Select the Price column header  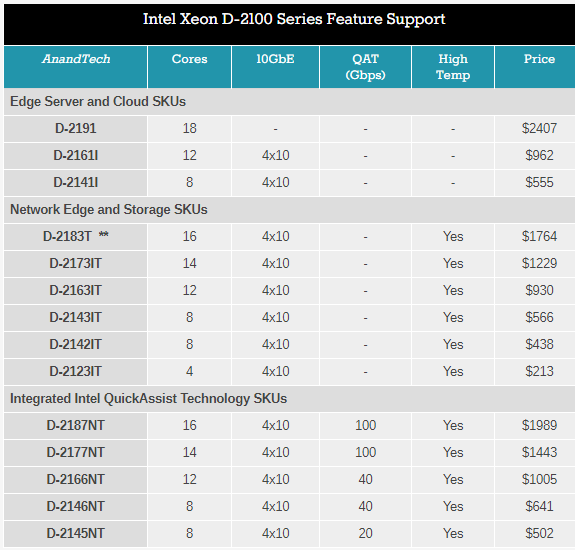[x=535, y=67]
